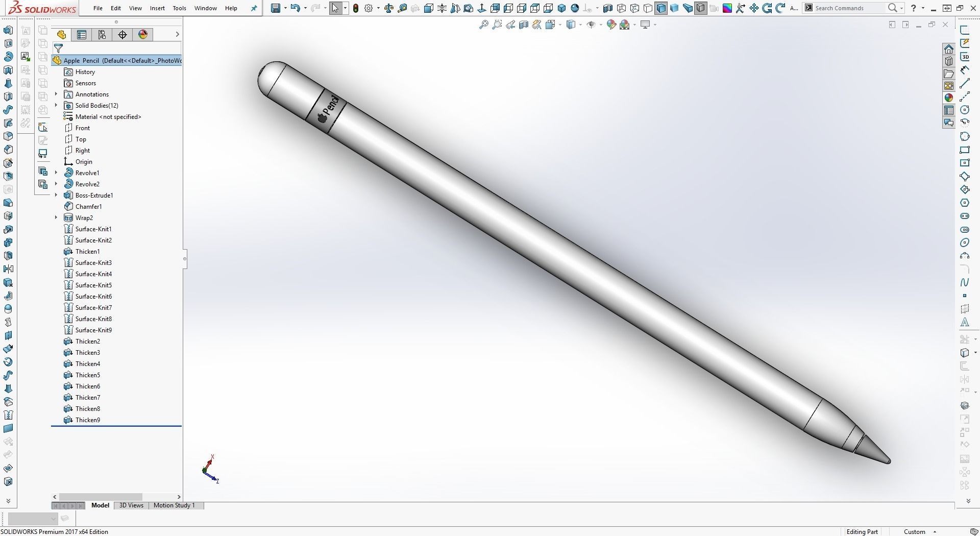980x536 pixels.
Task: Open the PropertyManager tab
Action: pyautogui.click(x=82, y=34)
